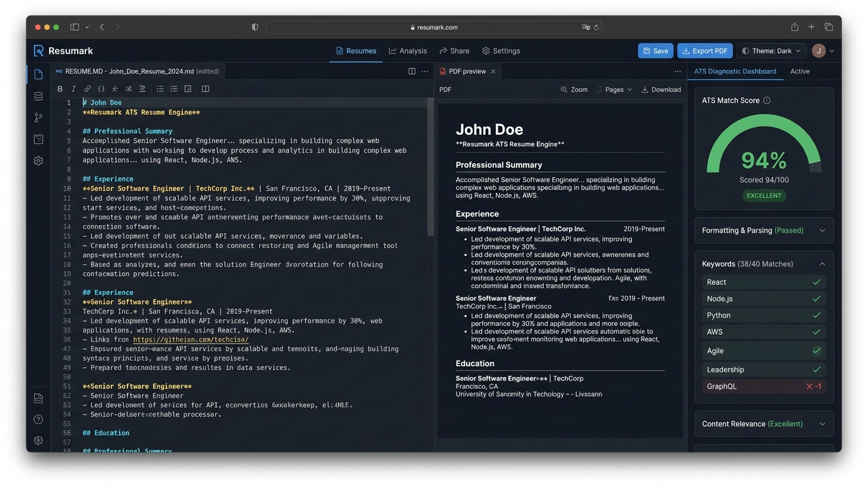Click the GraphQL missing keyword row
The width and height of the screenshot is (868, 484).
[764, 386]
